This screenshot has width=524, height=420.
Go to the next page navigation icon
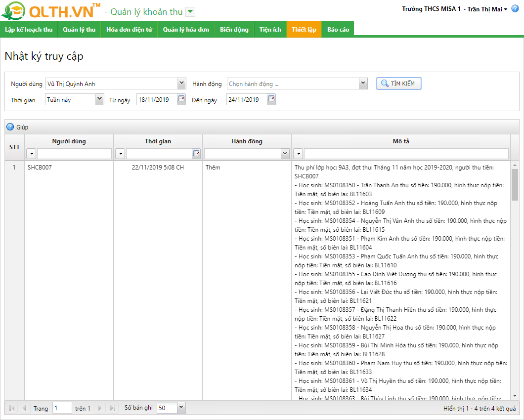(x=99, y=408)
